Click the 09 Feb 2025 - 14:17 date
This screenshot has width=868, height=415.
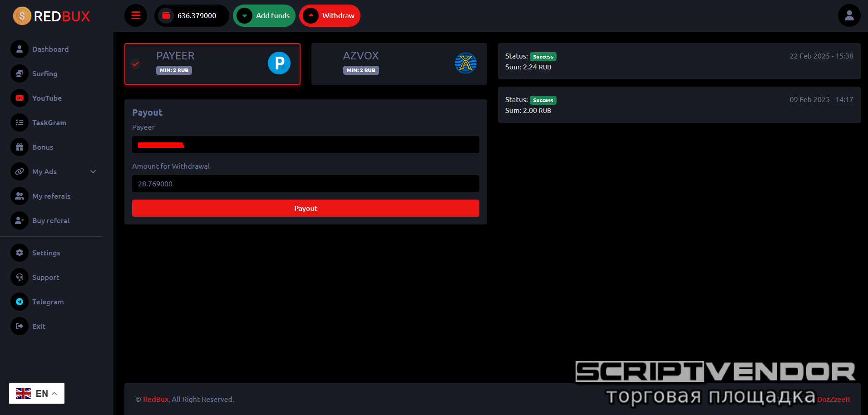(x=821, y=100)
